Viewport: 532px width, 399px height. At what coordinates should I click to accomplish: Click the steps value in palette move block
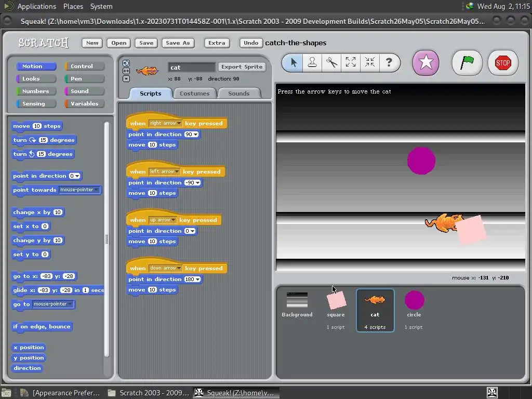[37, 126]
